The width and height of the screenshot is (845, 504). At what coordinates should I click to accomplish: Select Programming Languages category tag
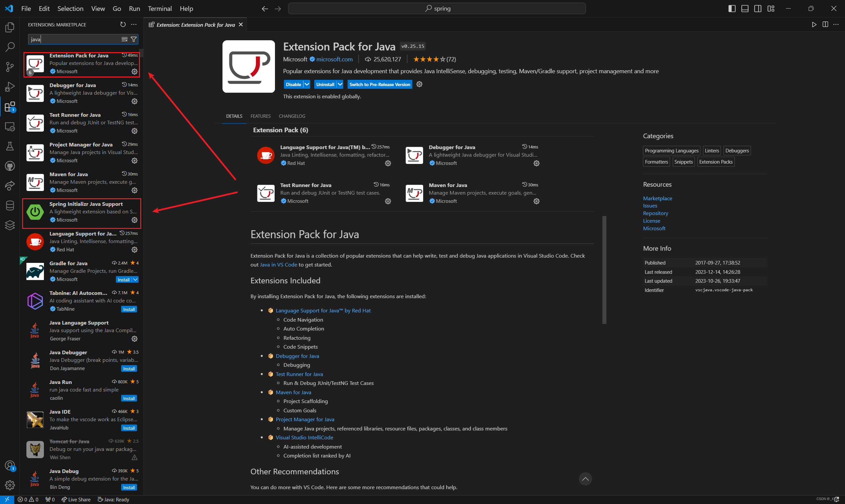click(x=671, y=150)
